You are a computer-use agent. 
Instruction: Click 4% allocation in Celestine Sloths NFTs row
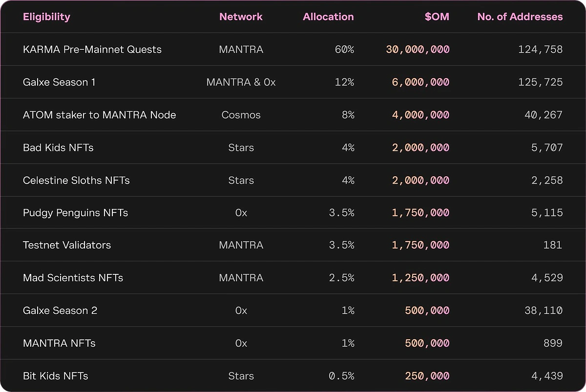(348, 180)
